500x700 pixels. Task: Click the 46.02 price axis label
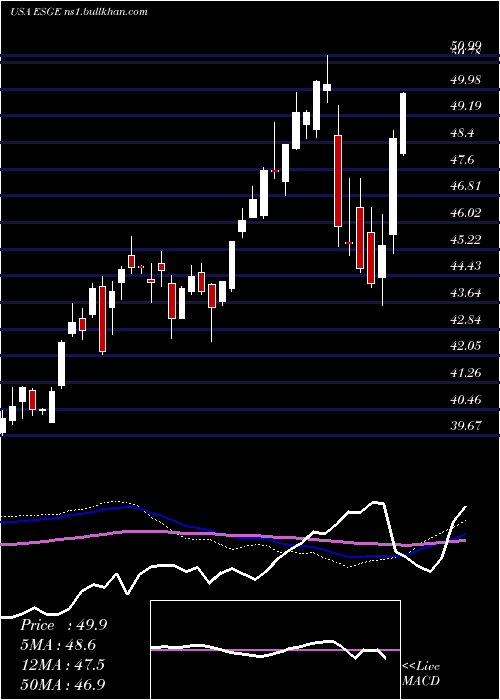point(466,212)
